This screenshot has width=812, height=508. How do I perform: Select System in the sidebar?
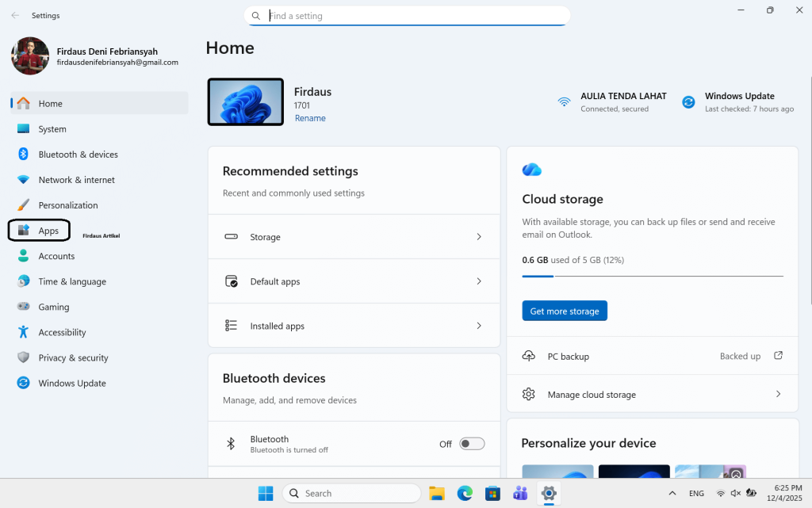click(99, 128)
